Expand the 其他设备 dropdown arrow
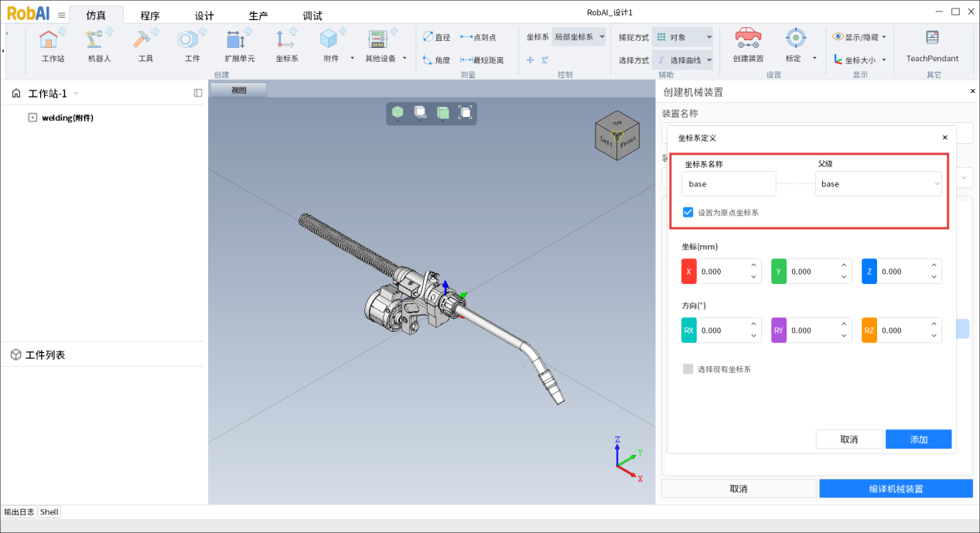The image size is (980, 533). coord(403,59)
